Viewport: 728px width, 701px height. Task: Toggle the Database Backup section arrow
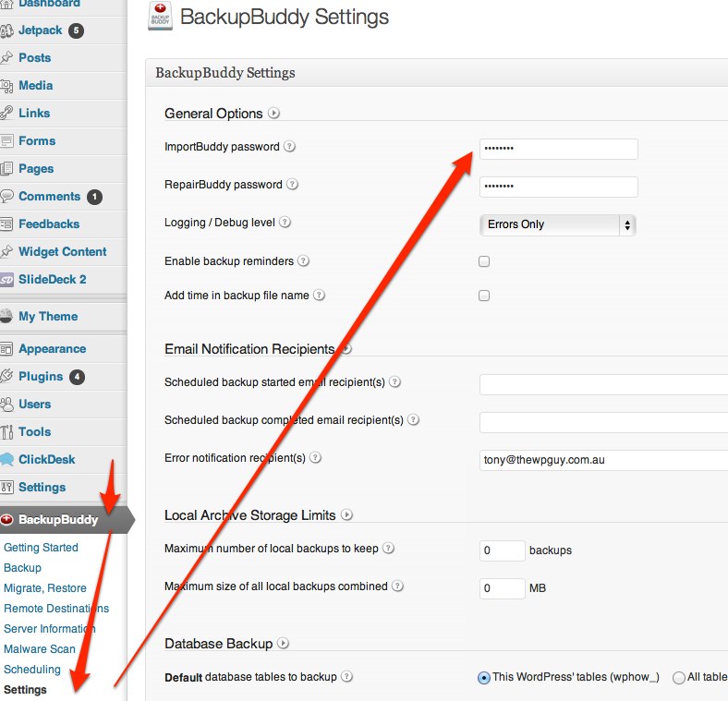(284, 644)
